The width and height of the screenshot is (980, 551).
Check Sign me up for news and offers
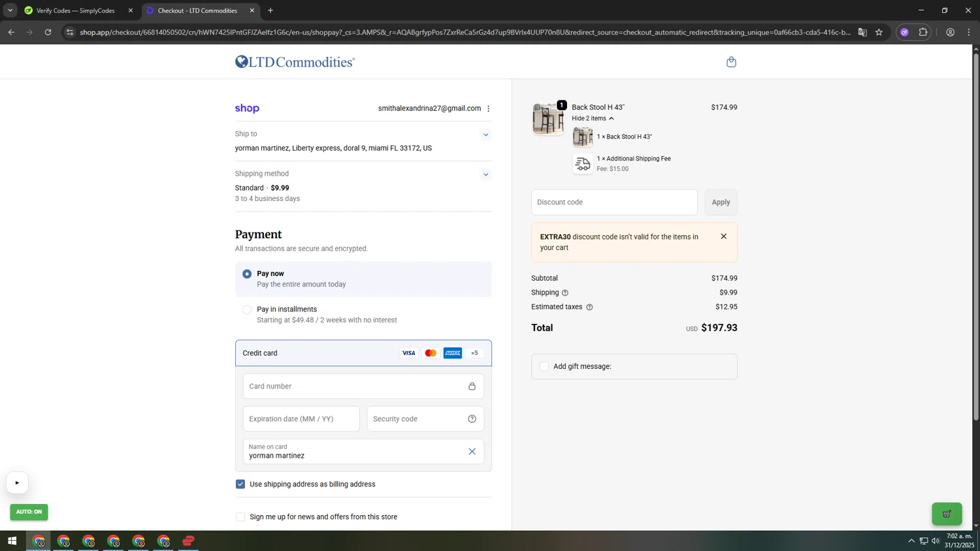click(x=240, y=517)
